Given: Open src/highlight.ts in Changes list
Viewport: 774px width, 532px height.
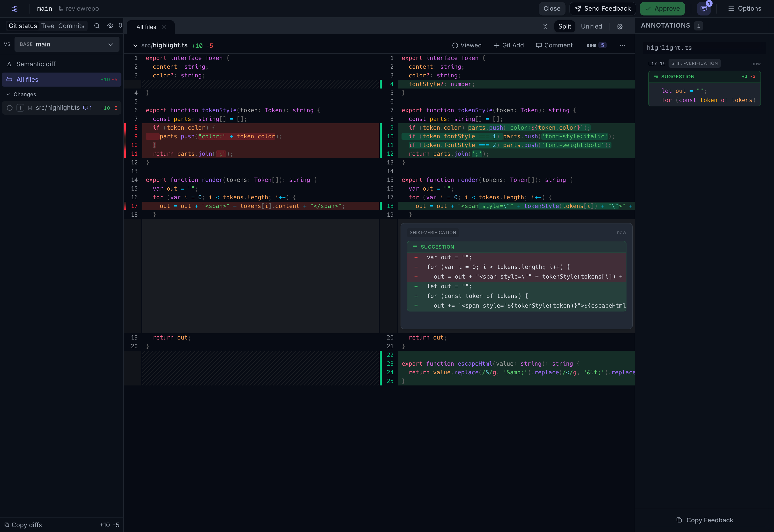Looking at the screenshot, I should 62,108.
